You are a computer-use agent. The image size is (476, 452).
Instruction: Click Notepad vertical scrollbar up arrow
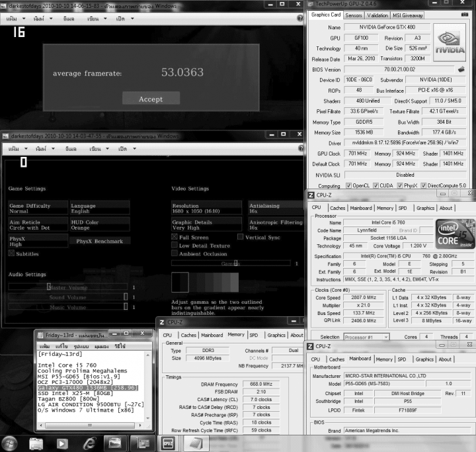point(148,355)
